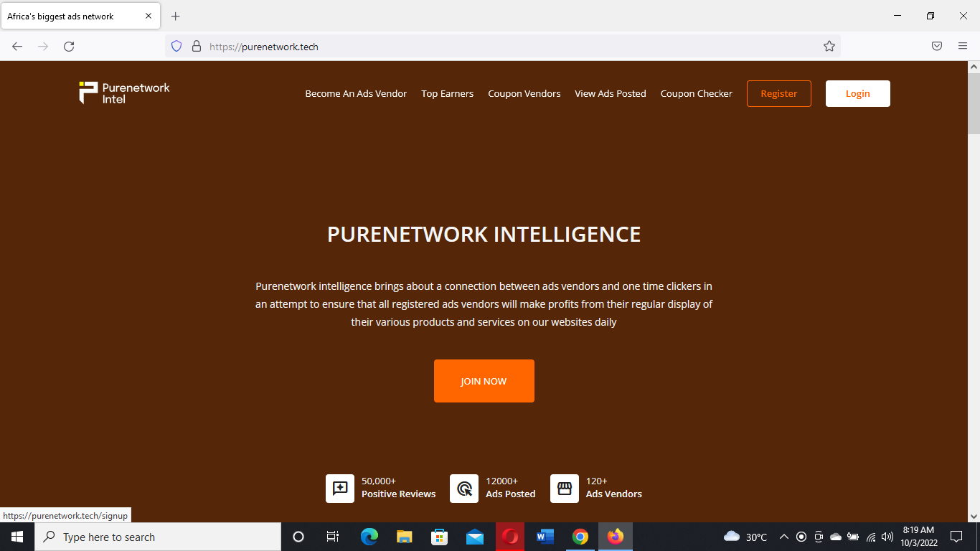The image size is (980, 551).
Task: Click the browser forward arrow
Action: coord(43,47)
